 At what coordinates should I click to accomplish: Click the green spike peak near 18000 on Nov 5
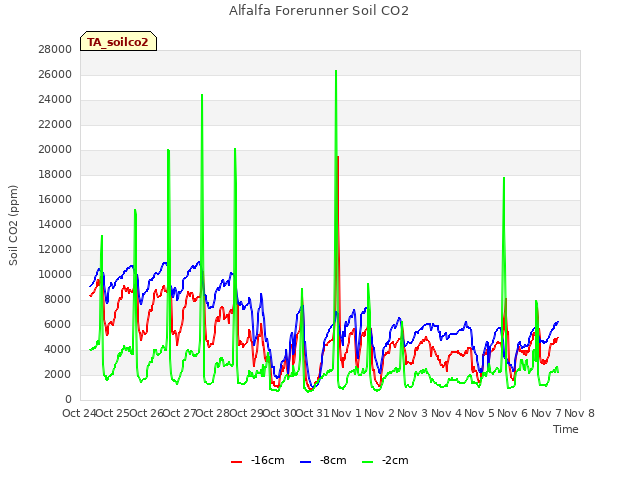(x=504, y=178)
